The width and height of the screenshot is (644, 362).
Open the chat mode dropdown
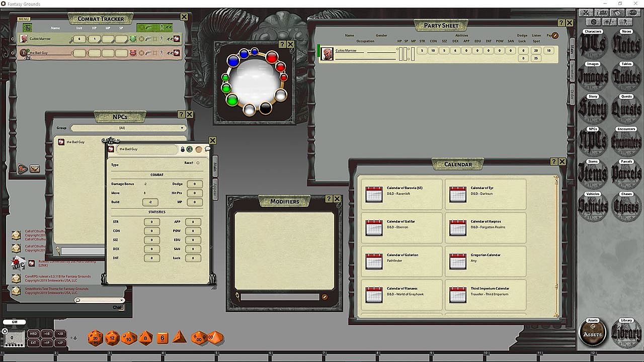coord(100,300)
